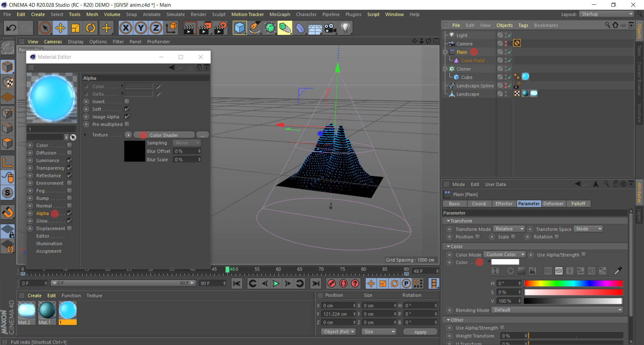The width and height of the screenshot is (644, 345).
Task: Click the Apply button
Action: [420, 332]
